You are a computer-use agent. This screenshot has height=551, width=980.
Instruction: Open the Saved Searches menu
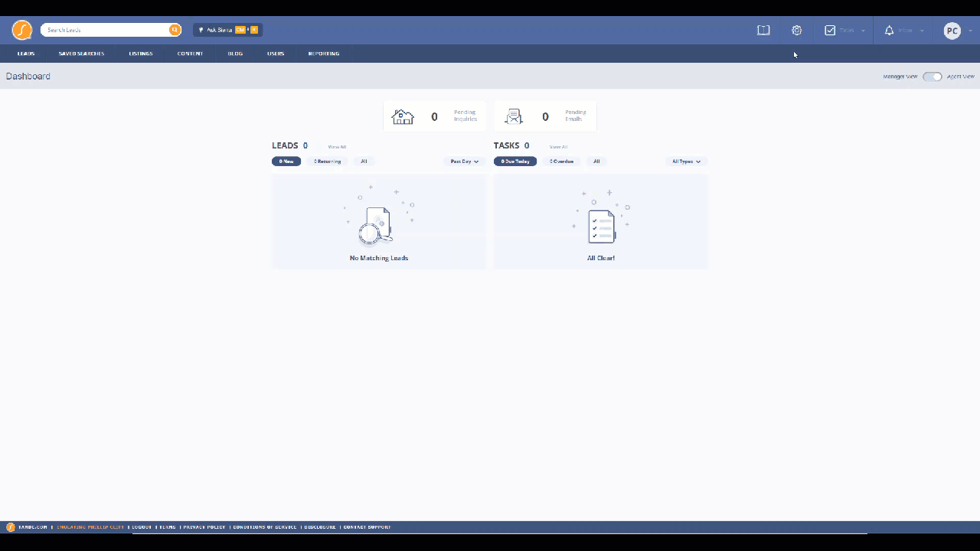click(x=81, y=54)
